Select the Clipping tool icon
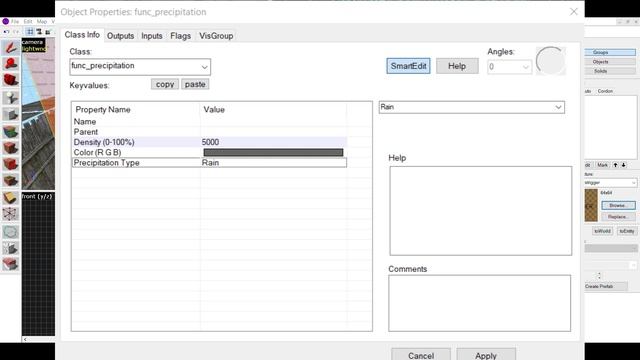The width and height of the screenshot is (640, 360). pos(10,198)
